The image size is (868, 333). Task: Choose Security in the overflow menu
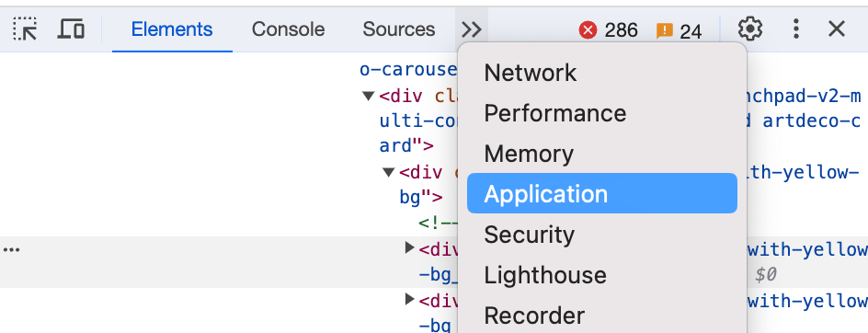601,235
